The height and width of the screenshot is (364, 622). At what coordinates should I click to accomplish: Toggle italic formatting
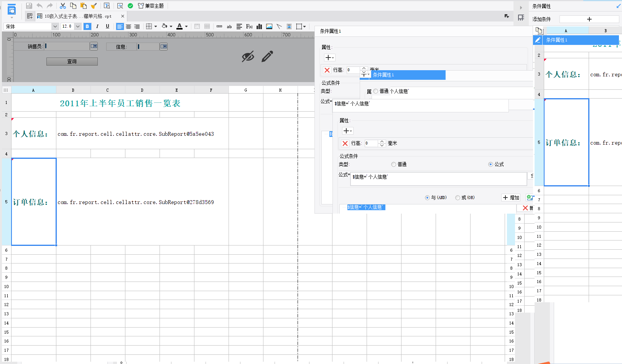[97, 26]
